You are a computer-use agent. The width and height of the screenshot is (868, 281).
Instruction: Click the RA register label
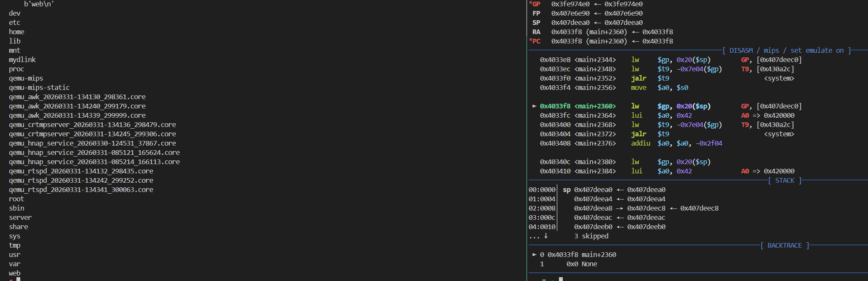tap(536, 32)
